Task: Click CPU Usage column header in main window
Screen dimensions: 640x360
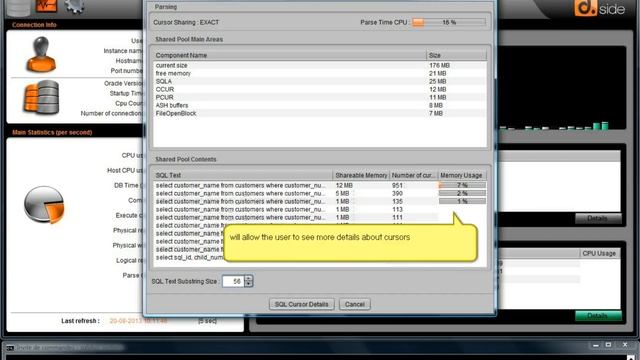Action: [x=599, y=253]
